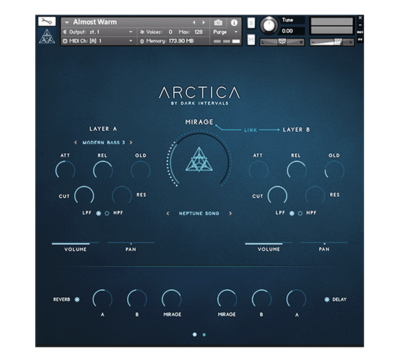
Task: Select LPF filter for Layer B
Action: pos(292,213)
